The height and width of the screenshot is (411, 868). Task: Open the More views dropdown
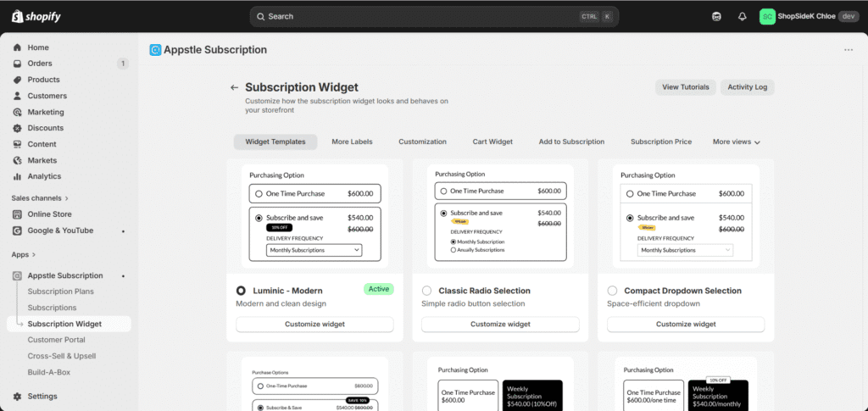click(x=737, y=142)
